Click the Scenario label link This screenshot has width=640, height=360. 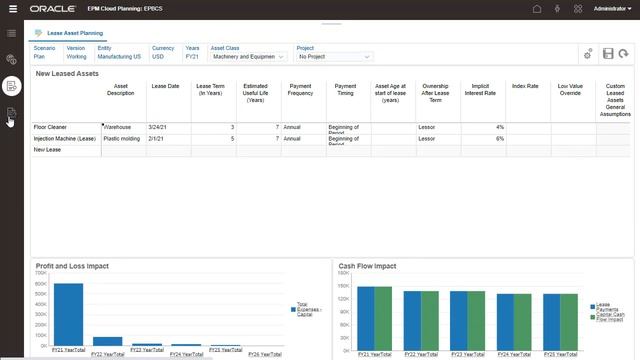[44, 48]
